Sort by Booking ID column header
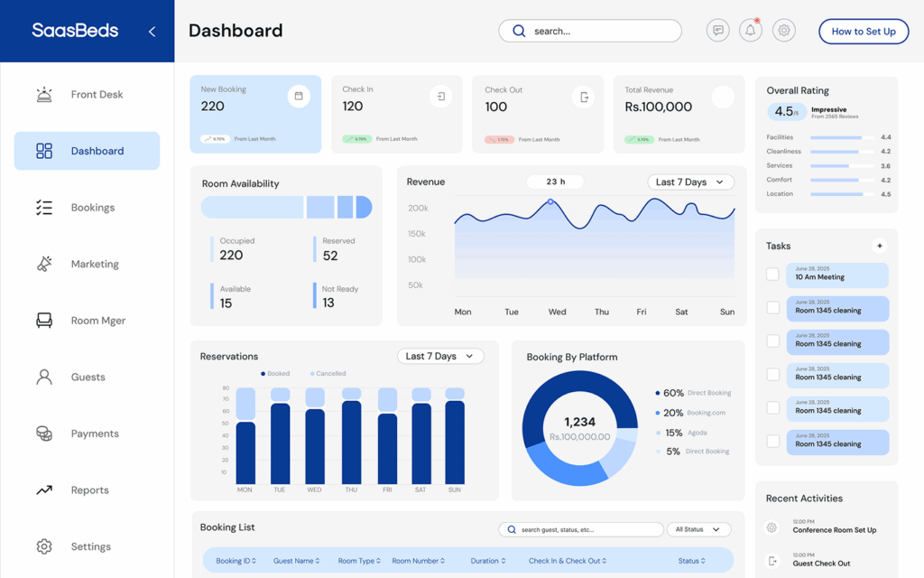The image size is (924, 578). point(236,561)
